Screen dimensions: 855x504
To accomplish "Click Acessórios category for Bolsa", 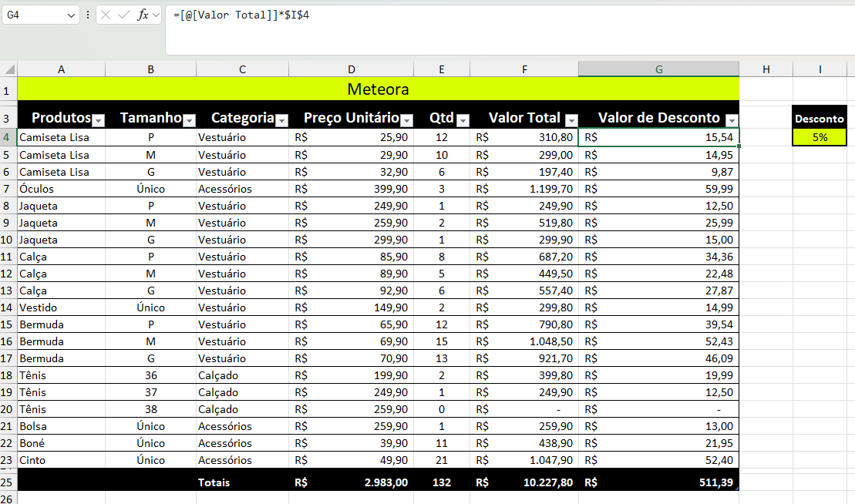I will [x=242, y=426].
